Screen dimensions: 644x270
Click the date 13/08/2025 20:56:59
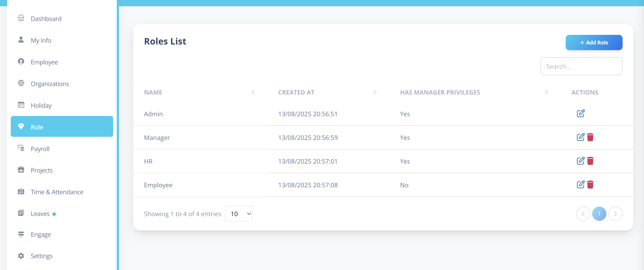click(308, 137)
